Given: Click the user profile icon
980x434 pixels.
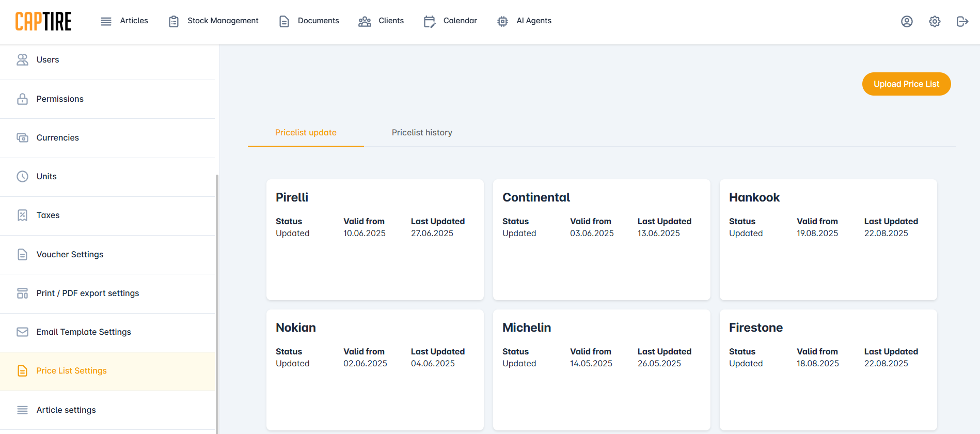Looking at the screenshot, I should [907, 21].
